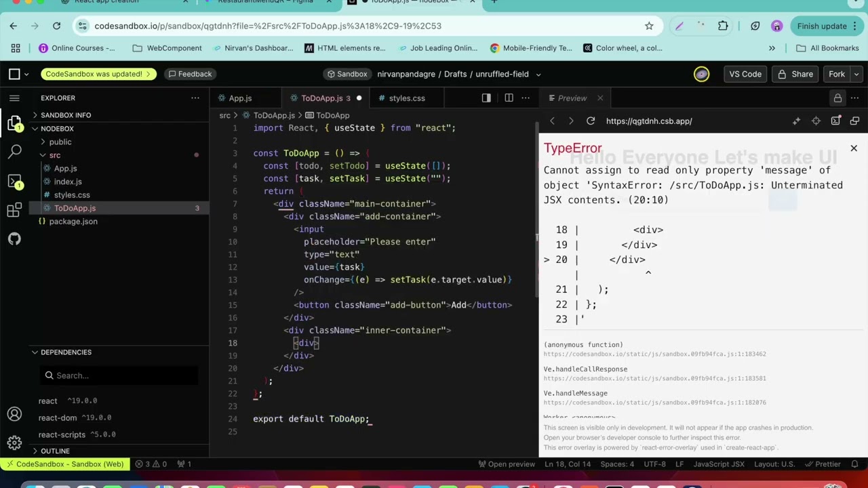Collapse the src folder

[x=54, y=155]
